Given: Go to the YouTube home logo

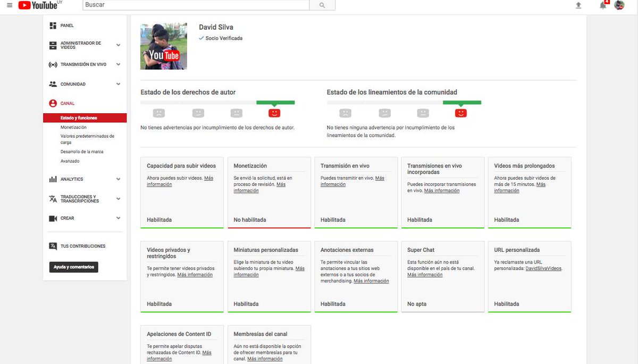Looking at the screenshot, I should [x=38, y=5].
